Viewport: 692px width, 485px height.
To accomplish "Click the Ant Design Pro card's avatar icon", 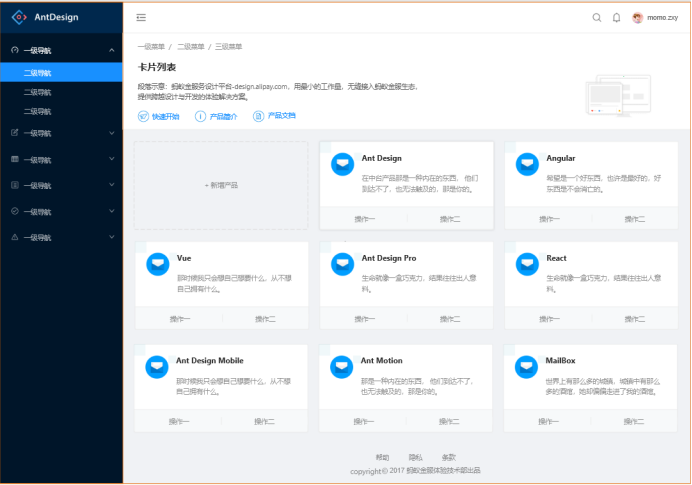I will [342, 264].
